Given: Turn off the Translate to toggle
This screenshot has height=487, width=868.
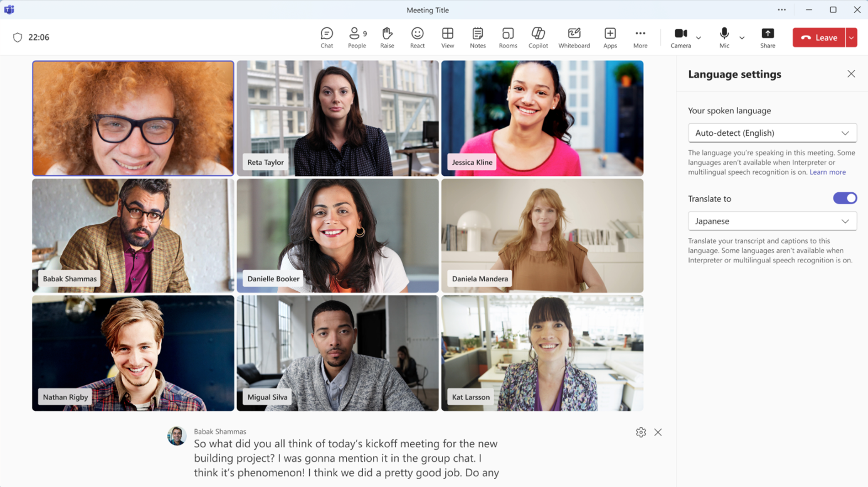Looking at the screenshot, I should [844, 198].
